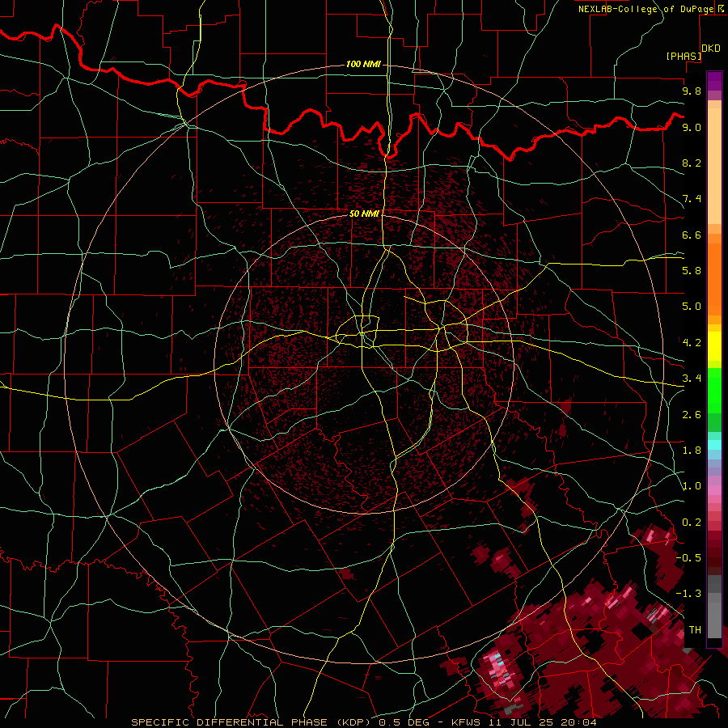Click the DKD label above the scale
Image resolution: width=728 pixels, height=728 pixels.
click(x=711, y=49)
